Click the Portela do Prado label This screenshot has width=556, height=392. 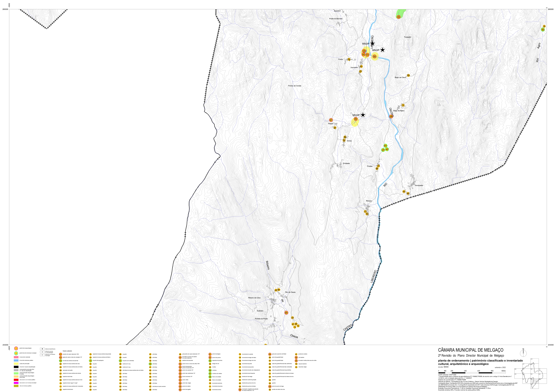pyautogui.click(x=262, y=319)
